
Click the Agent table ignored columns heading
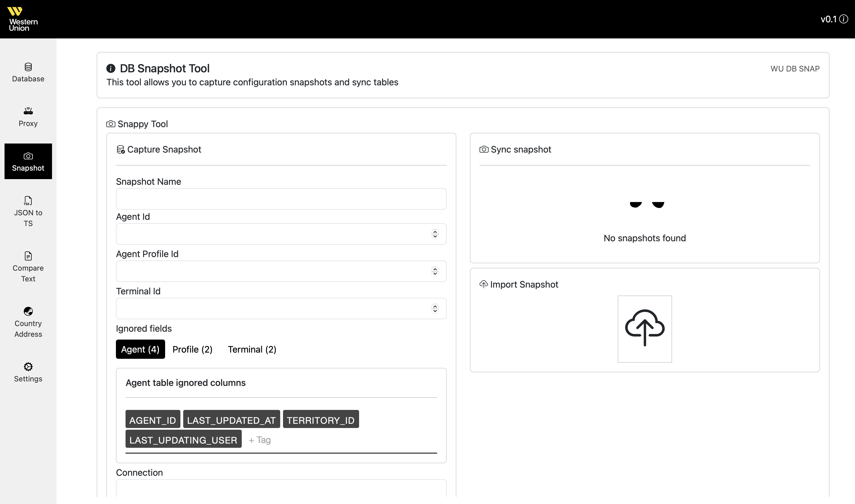tap(185, 383)
